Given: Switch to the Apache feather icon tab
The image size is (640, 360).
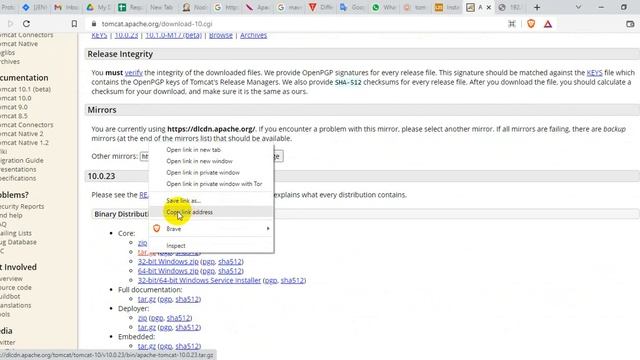Looking at the screenshot, I should point(258,7).
